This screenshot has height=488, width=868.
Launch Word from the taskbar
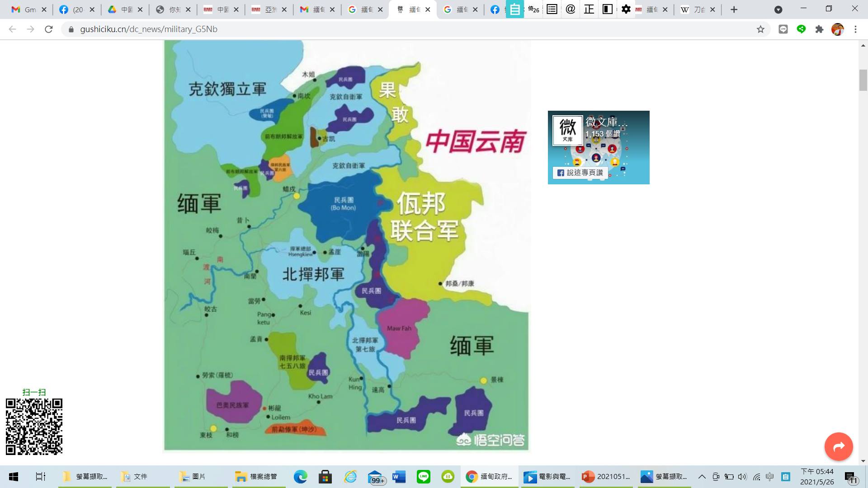point(399,476)
